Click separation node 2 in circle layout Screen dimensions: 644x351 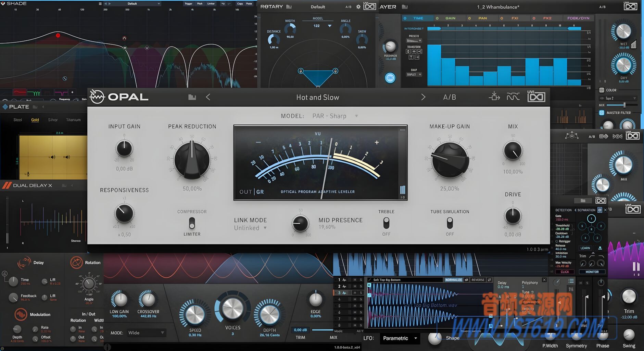(601, 226)
